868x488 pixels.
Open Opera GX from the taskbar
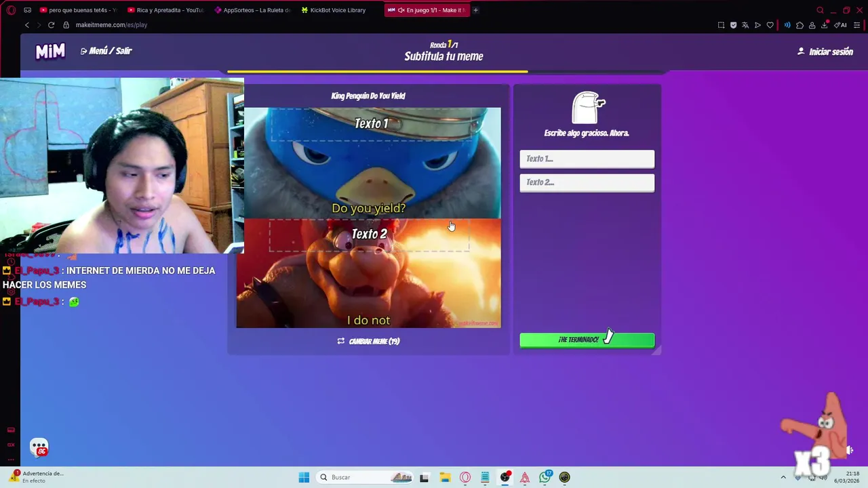(465, 477)
